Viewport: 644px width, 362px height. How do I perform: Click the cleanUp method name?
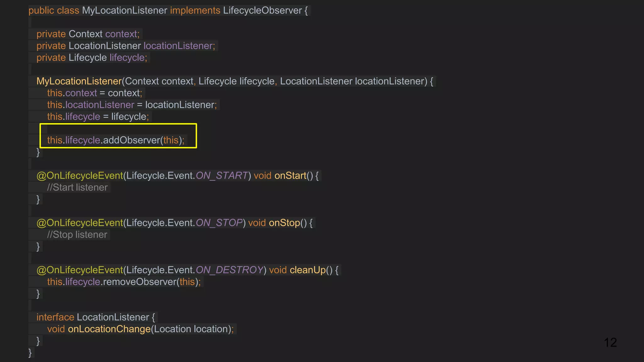(308, 270)
